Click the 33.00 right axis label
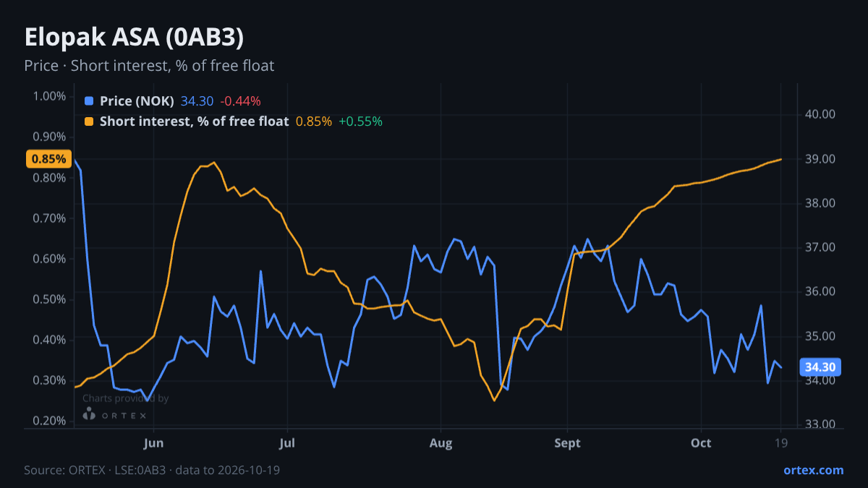868x488 pixels. (820, 424)
